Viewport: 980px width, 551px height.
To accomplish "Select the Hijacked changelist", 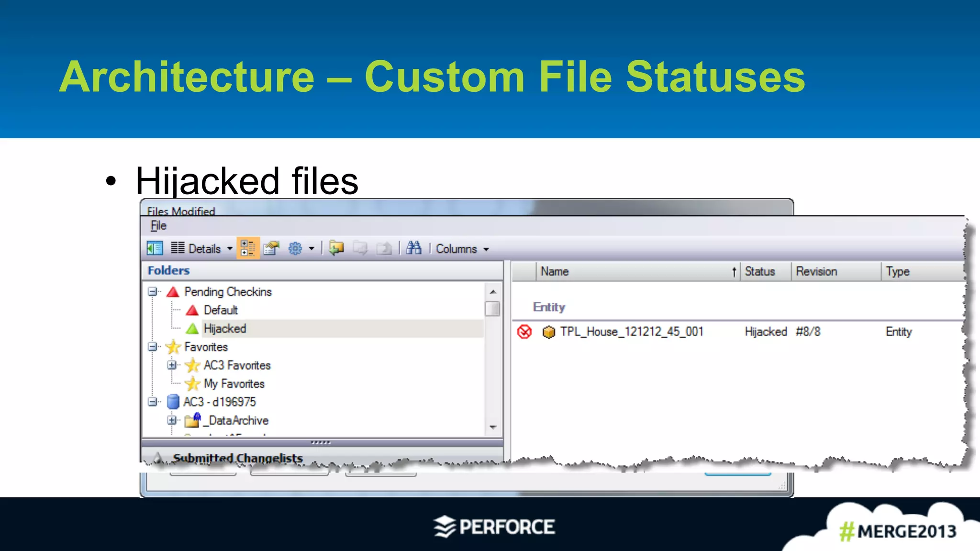I will tap(225, 329).
